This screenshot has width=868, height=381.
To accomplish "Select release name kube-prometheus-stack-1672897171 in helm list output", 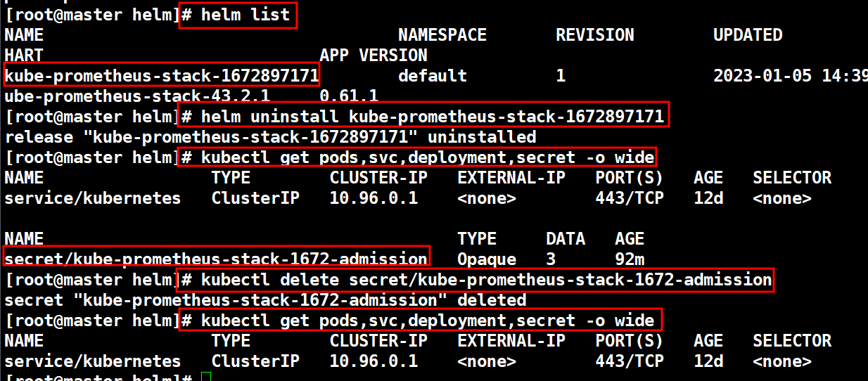I will click(x=162, y=75).
